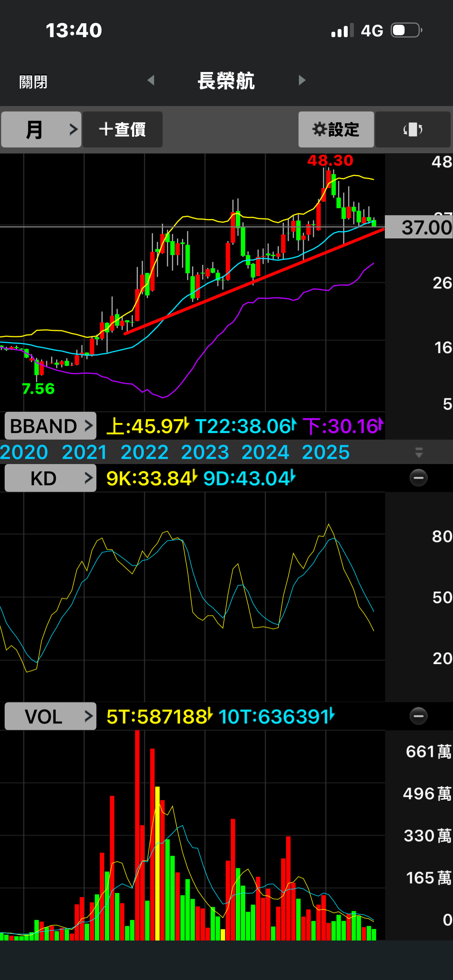This screenshot has width=453, height=980.
Task: Collapse the KD panel with minus icon
Action: tap(419, 478)
